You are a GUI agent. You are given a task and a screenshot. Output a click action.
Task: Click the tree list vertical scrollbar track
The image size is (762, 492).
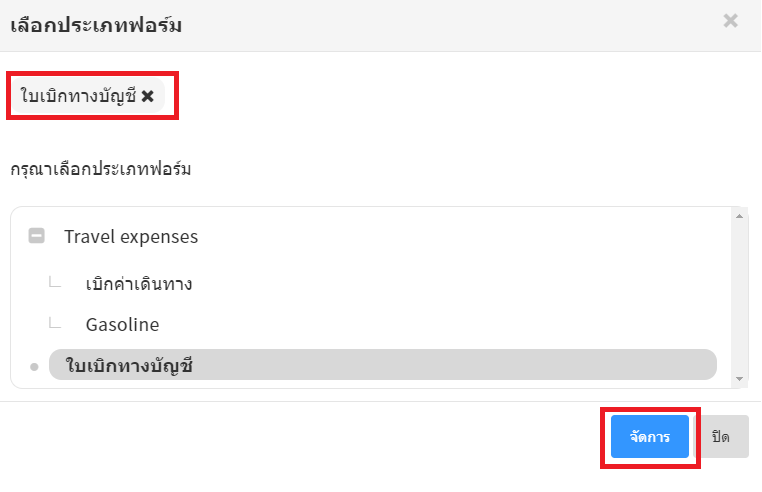point(740,296)
